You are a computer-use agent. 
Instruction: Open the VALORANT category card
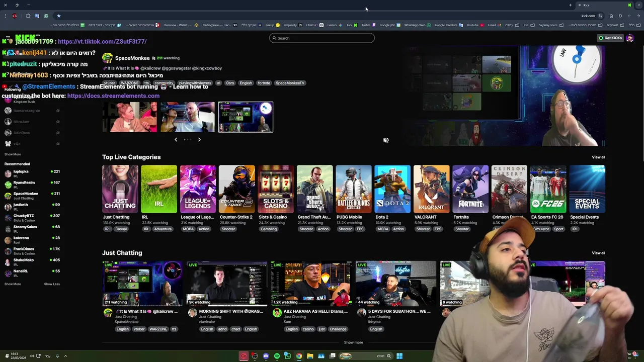431,189
